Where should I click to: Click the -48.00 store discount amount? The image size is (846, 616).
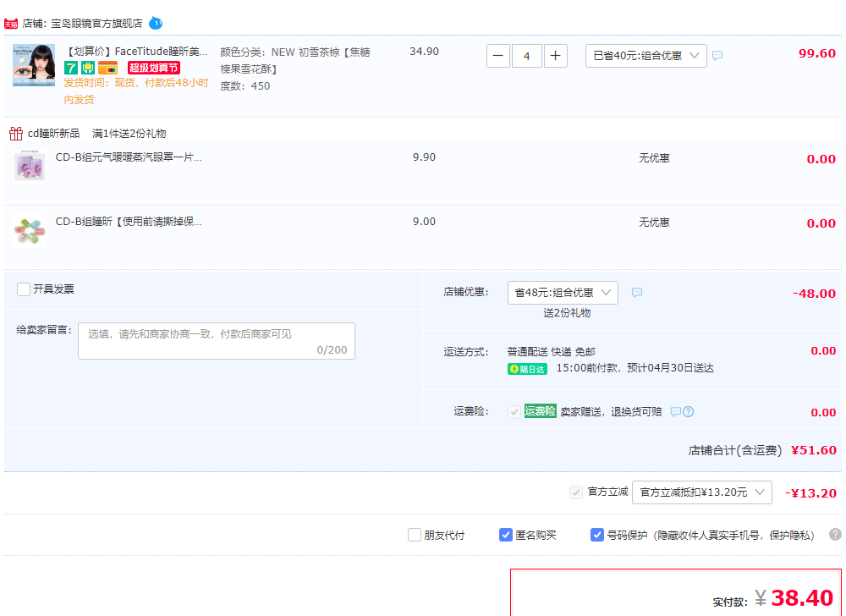[x=814, y=294]
